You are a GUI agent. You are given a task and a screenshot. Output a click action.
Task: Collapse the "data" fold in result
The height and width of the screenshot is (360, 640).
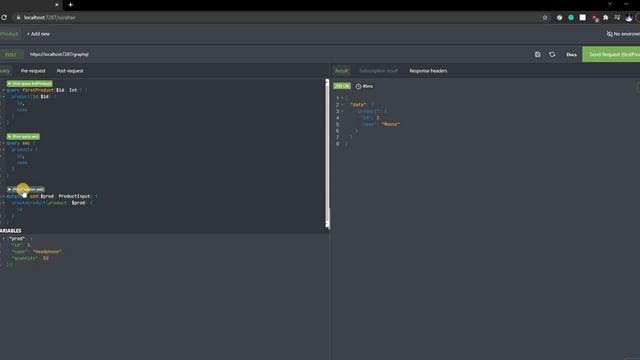342,105
